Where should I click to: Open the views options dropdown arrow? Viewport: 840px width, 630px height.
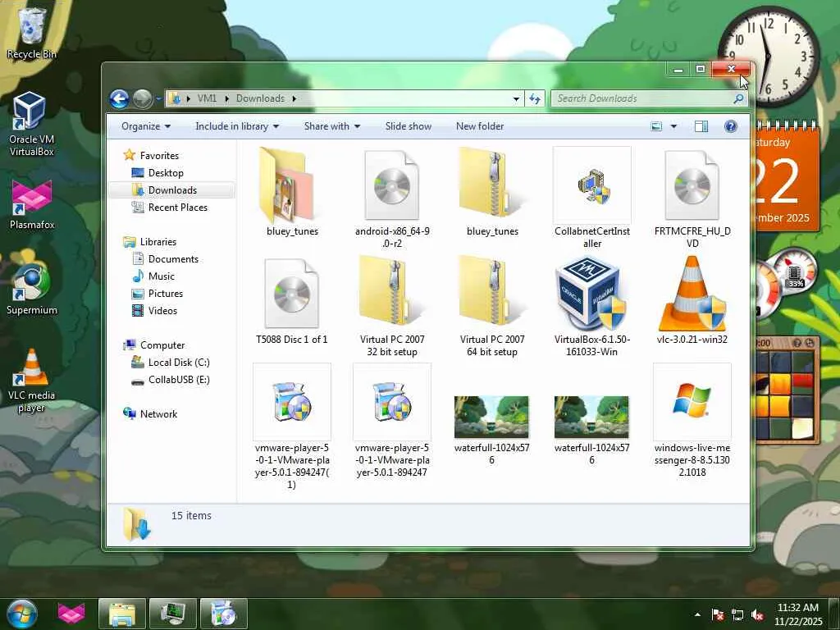point(673,126)
